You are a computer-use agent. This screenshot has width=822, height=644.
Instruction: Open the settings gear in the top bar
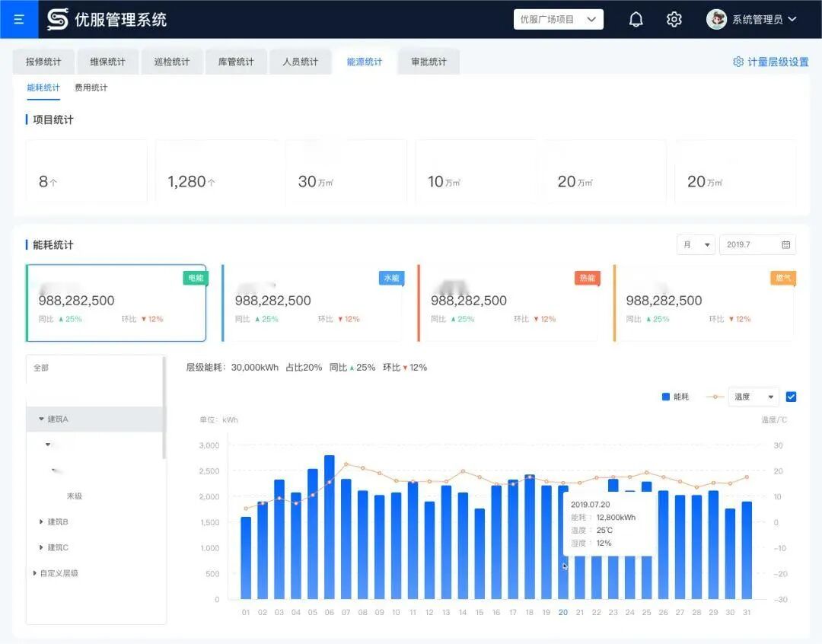(x=674, y=19)
